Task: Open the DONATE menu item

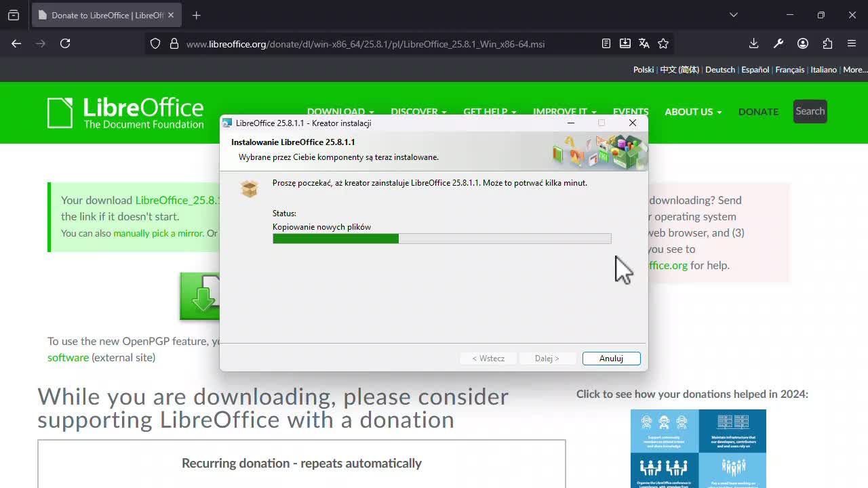Action: (x=758, y=112)
